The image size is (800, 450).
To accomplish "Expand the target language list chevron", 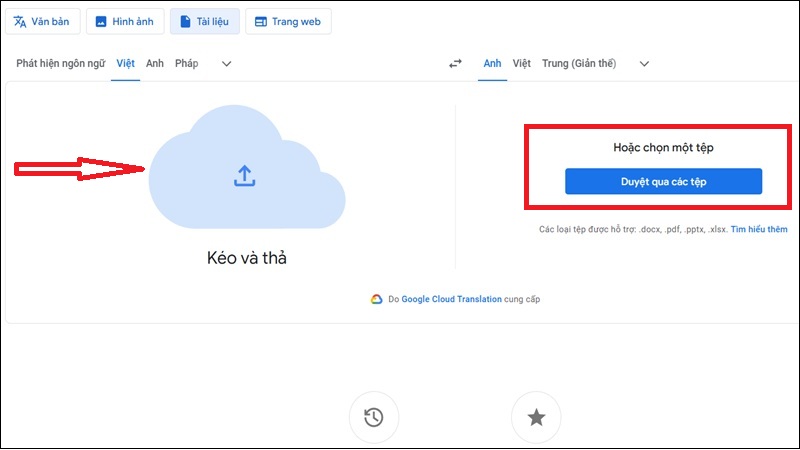I will tap(644, 64).
